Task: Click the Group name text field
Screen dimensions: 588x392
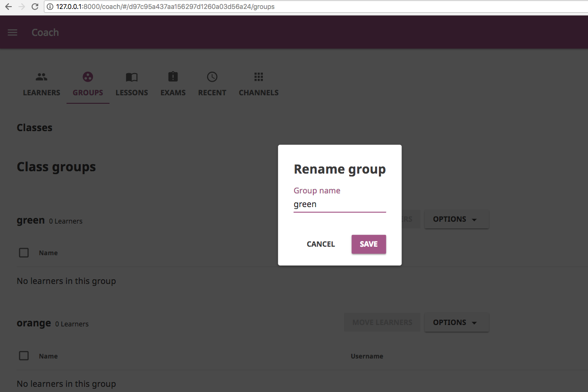Action: tap(340, 204)
